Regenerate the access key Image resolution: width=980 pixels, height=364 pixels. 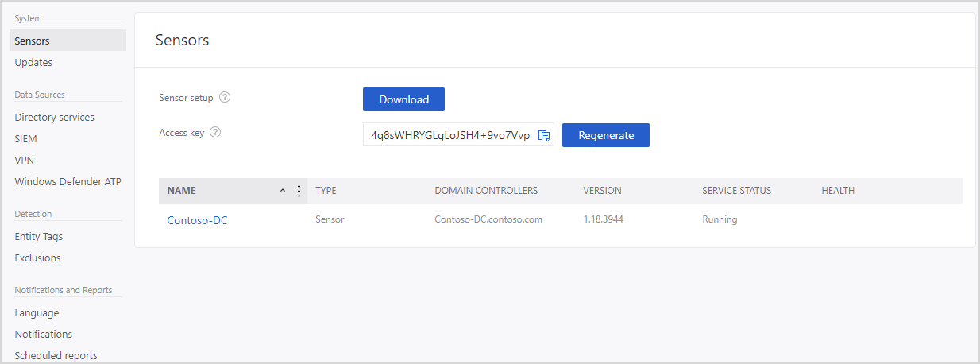pos(605,135)
